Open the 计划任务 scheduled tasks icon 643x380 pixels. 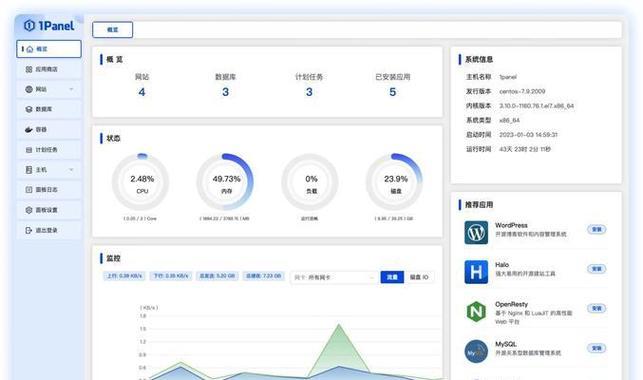tap(29, 150)
